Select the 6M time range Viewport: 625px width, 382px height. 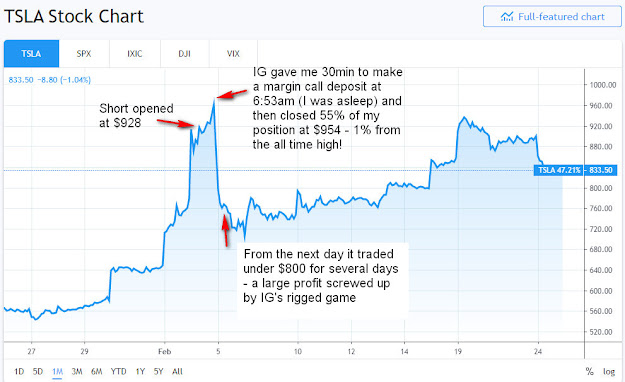click(x=96, y=371)
